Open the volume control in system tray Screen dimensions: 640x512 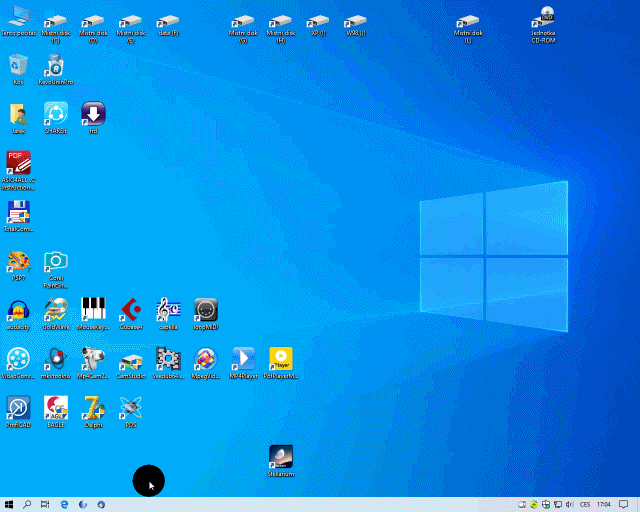coord(570,505)
